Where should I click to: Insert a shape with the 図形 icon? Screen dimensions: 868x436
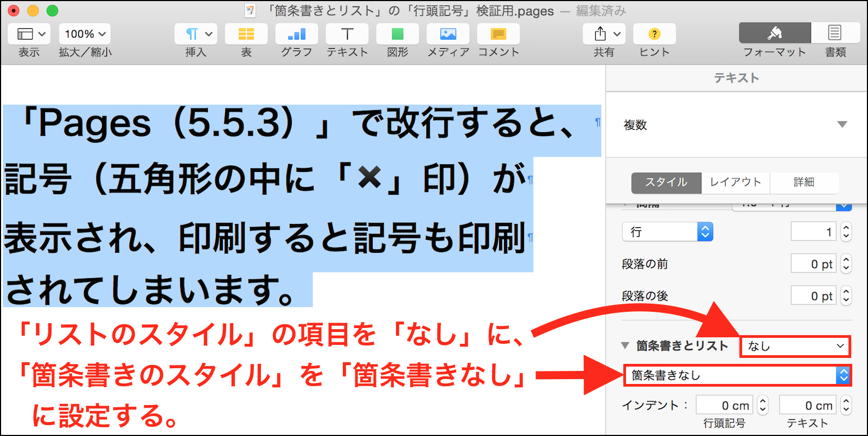tap(398, 34)
